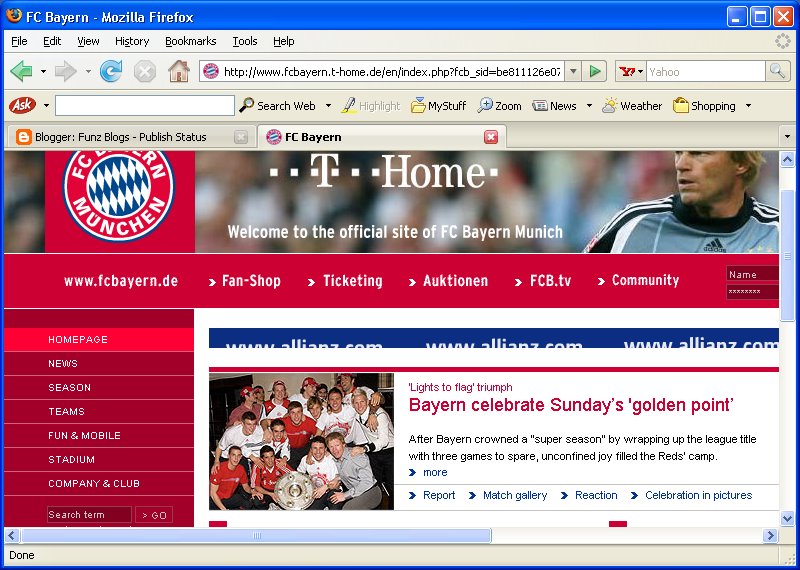
Task: Click the Name login field
Action: pos(753,274)
